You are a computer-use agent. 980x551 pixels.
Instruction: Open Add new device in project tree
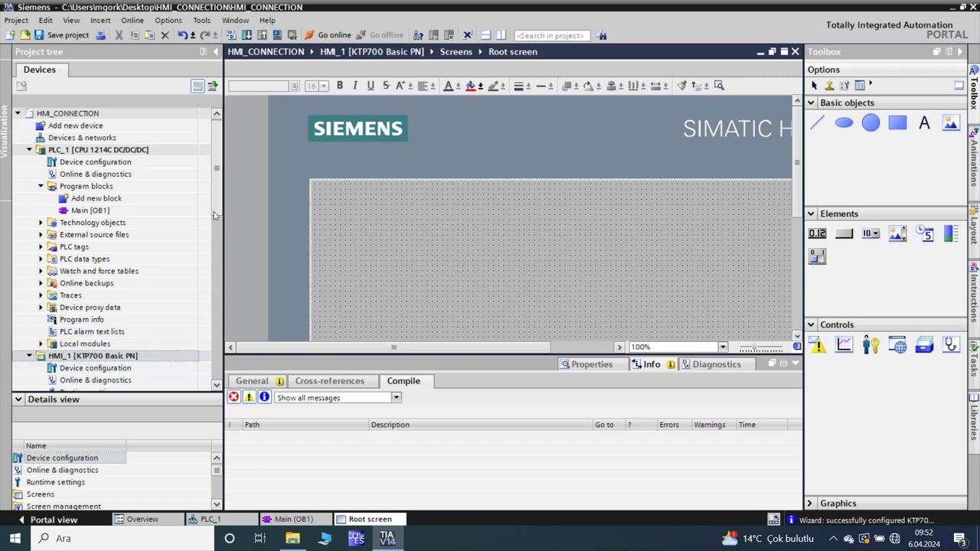coord(75,126)
